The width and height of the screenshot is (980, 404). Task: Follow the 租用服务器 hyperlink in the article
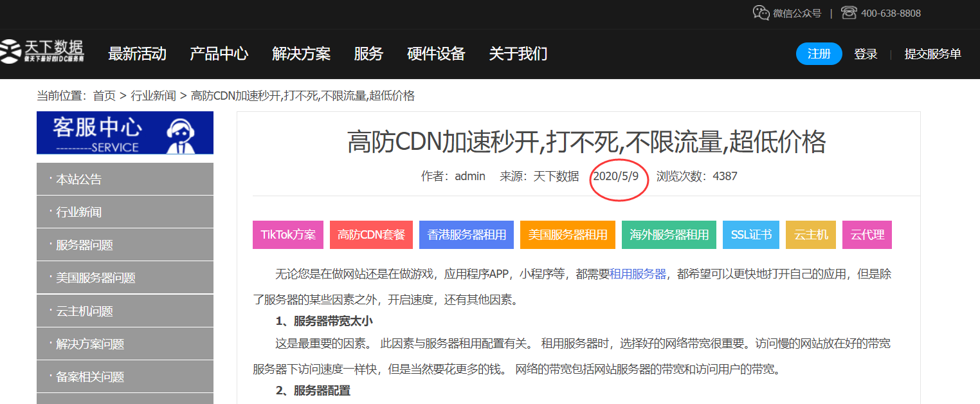pos(637,274)
